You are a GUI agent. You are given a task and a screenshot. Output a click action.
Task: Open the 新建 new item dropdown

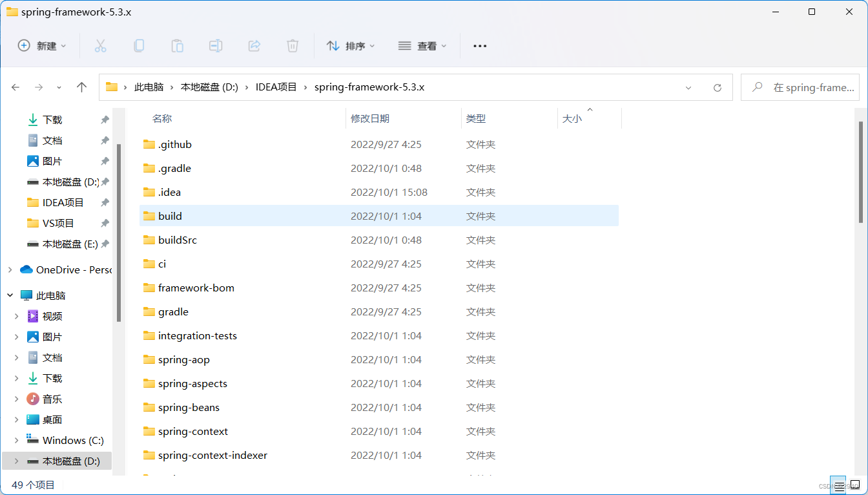42,46
